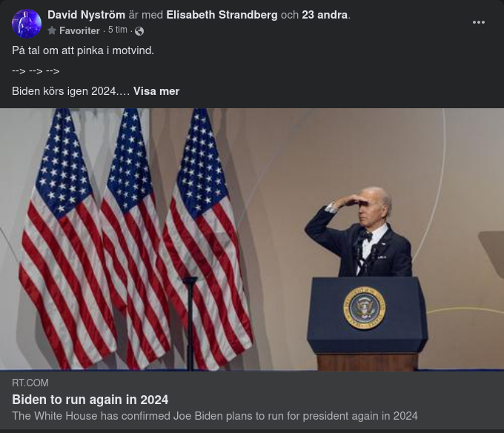504x433 pixels.
Task: Click the RT.COM source domain label
Action: click(x=30, y=383)
